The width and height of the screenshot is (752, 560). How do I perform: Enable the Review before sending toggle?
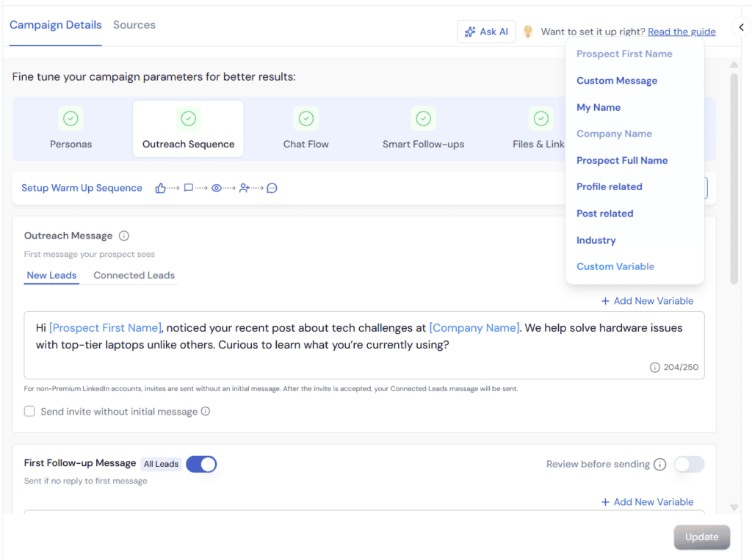[689, 464]
